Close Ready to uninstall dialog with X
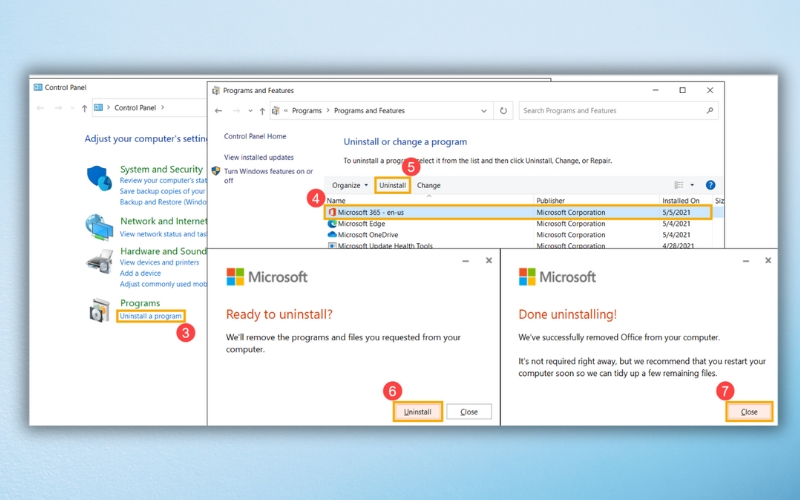 point(489,260)
